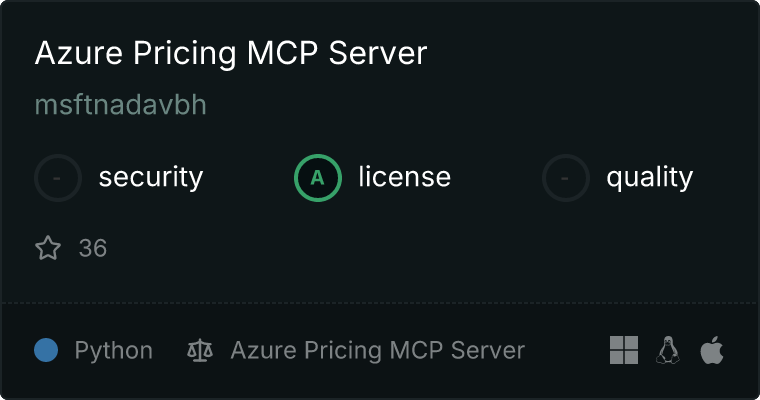This screenshot has height=400, width=760.
Task: Click the star count 36
Action: click(x=93, y=248)
